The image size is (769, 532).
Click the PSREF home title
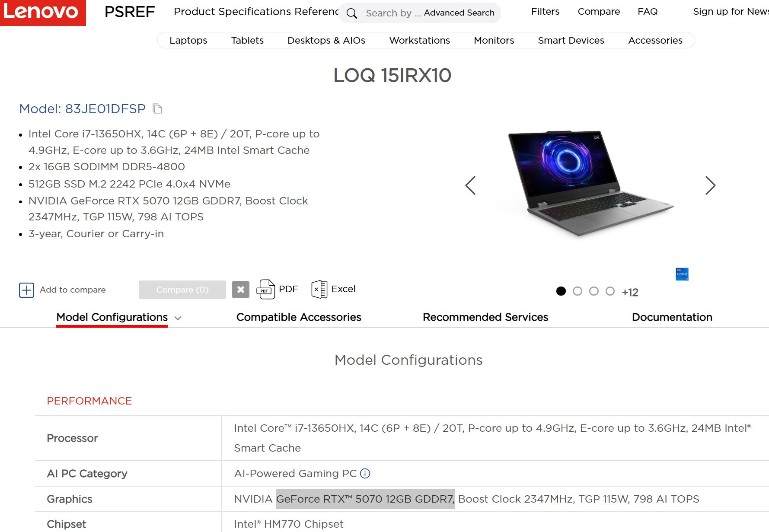click(130, 12)
